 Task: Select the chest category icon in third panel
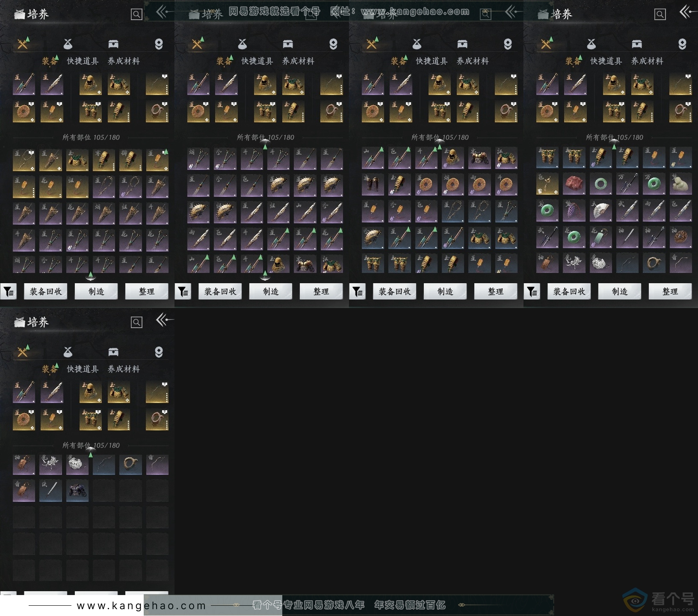462,44
